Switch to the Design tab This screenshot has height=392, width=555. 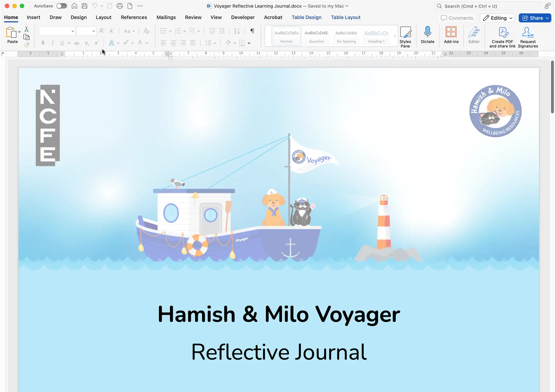(79, 17)
